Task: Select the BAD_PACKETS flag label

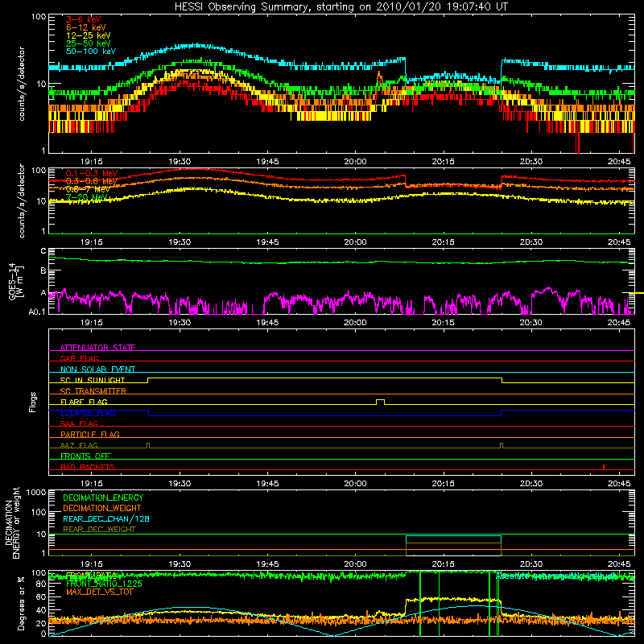Action: tap(88, 467)
